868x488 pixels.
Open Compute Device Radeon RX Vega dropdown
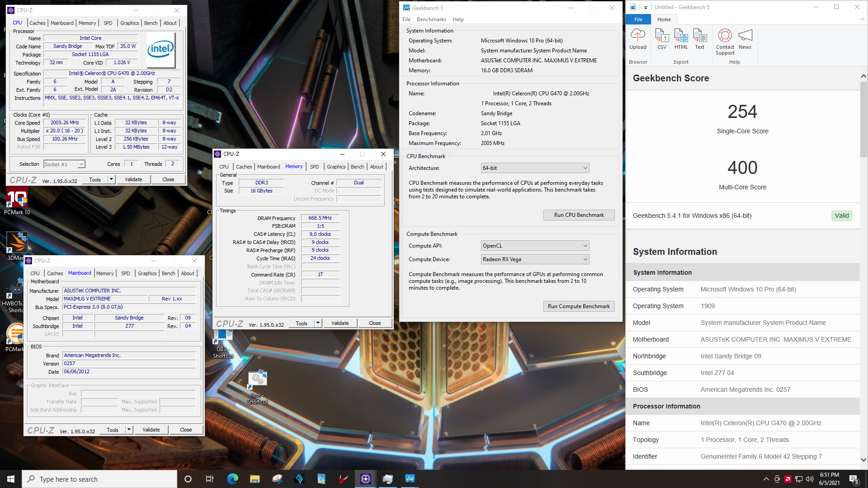[535, 259]
